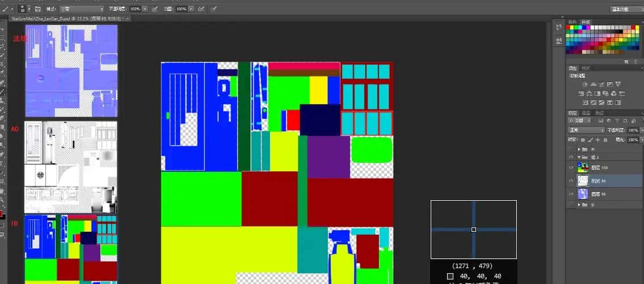Close the StadiumMeiAZha document tab

point(128,19)
